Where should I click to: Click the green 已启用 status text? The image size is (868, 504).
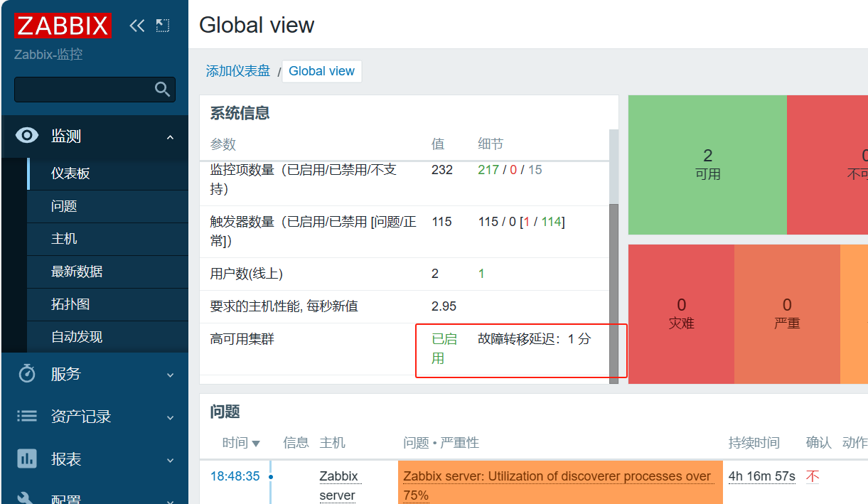point(444,348)
